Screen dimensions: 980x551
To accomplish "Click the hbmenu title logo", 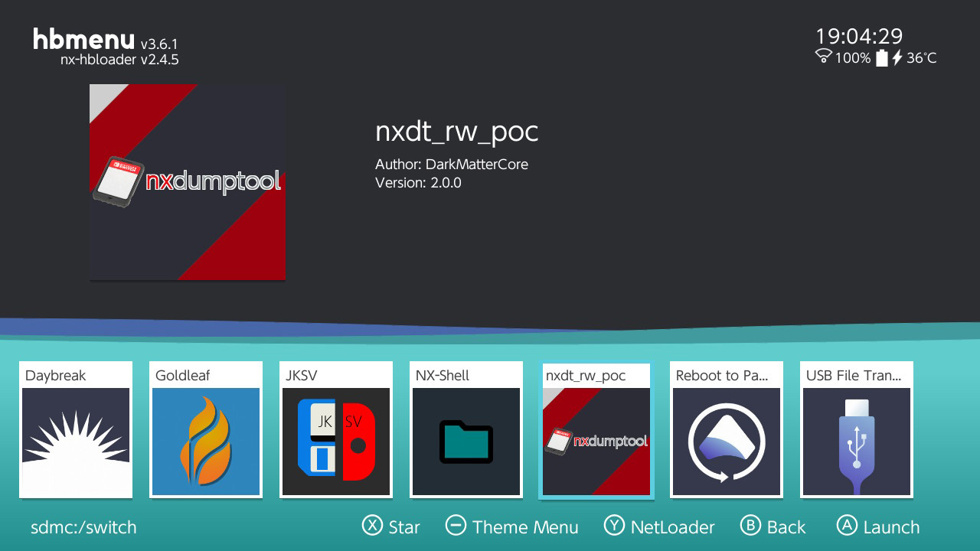I will (83, 39).
